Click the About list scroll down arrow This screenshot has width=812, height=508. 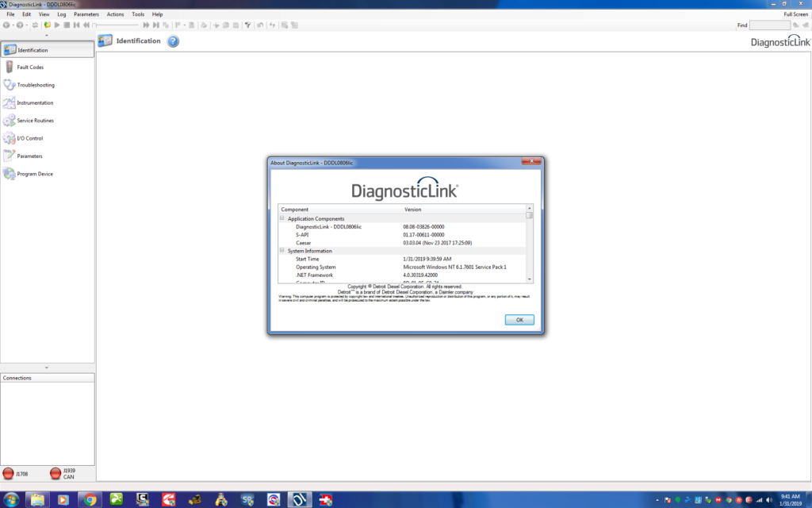[529, 279]
